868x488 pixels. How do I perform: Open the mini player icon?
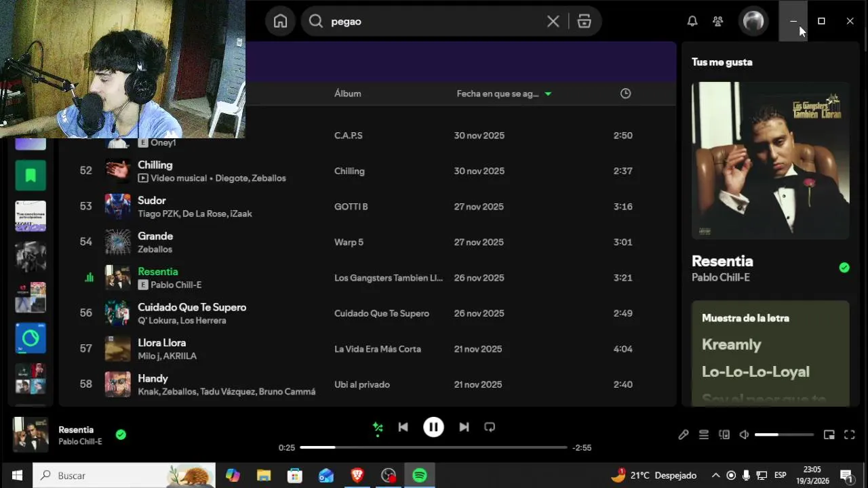click(829, 434)
